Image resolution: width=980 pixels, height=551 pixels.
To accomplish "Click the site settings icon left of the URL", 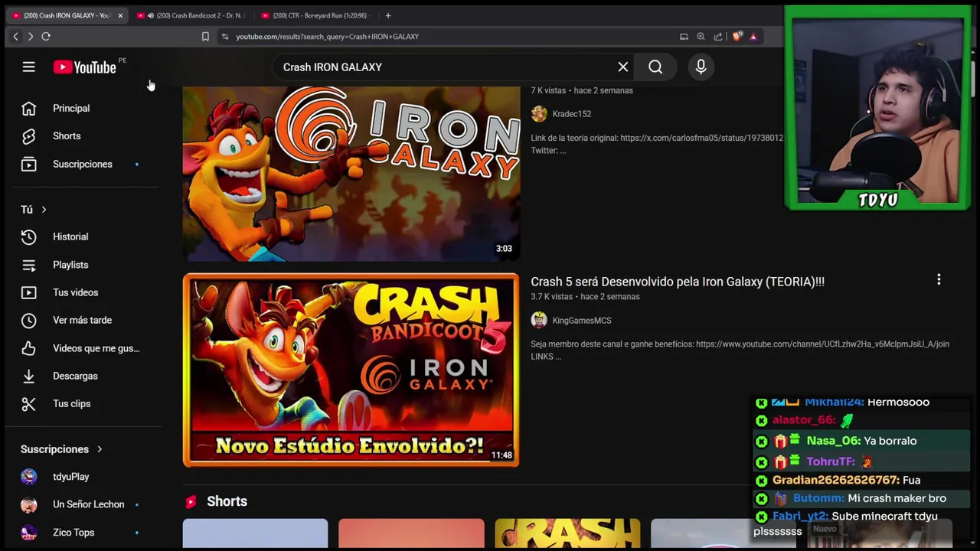I will click(x=225, y=37).
